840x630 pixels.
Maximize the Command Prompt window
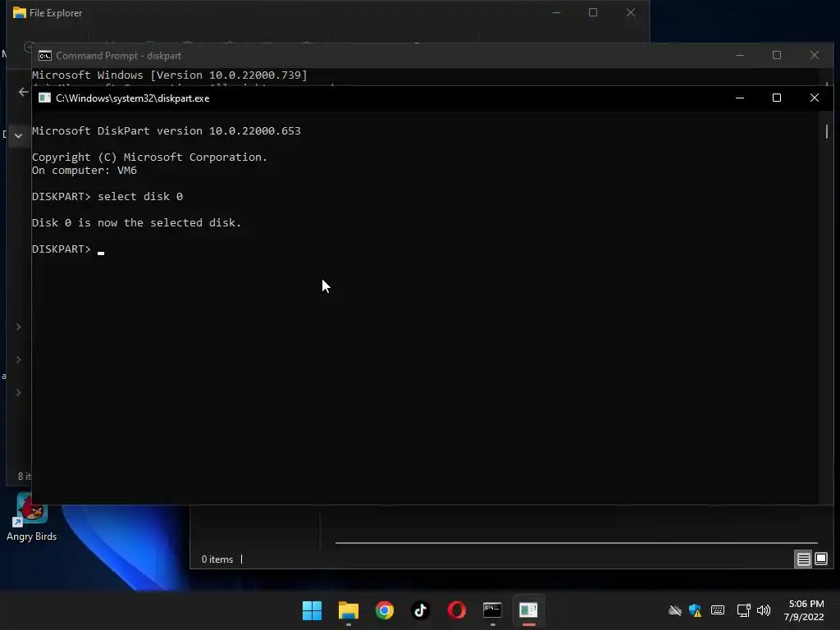pos(777,55)
